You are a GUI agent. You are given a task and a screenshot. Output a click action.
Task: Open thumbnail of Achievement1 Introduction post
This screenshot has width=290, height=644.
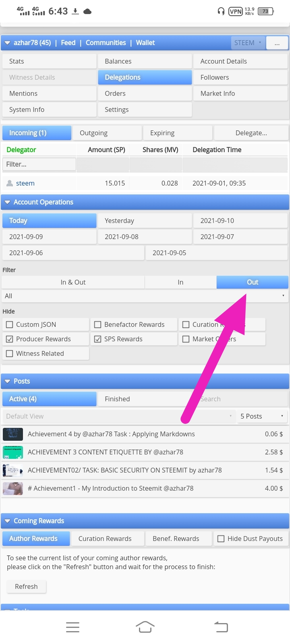(x=13, y=489)
